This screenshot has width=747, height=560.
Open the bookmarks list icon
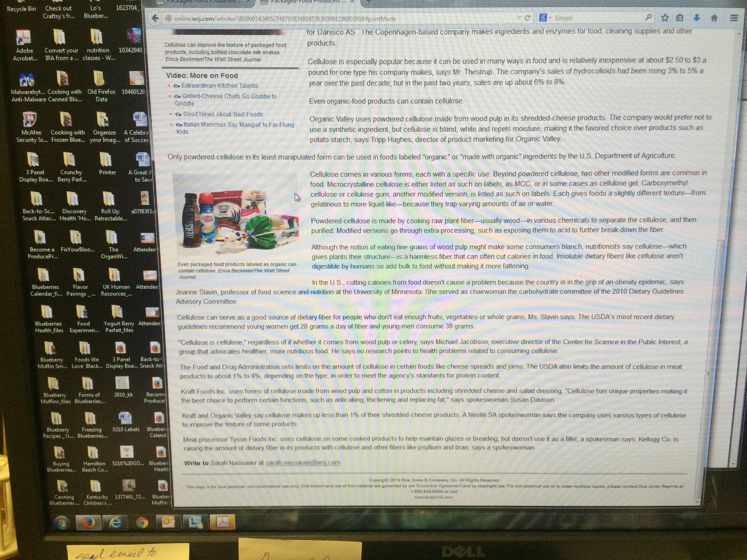click(x=679, y=18)
